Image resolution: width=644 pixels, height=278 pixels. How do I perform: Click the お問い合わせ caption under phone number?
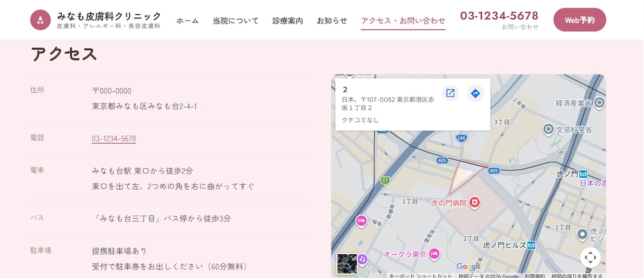click(x=520, y=27)
